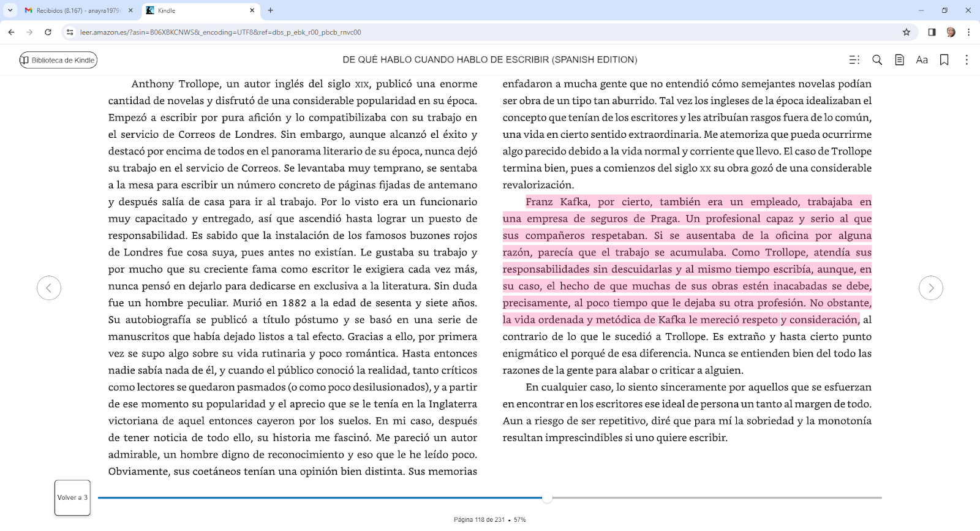Return to Biblioteca de Kindle

click(58, 60)
